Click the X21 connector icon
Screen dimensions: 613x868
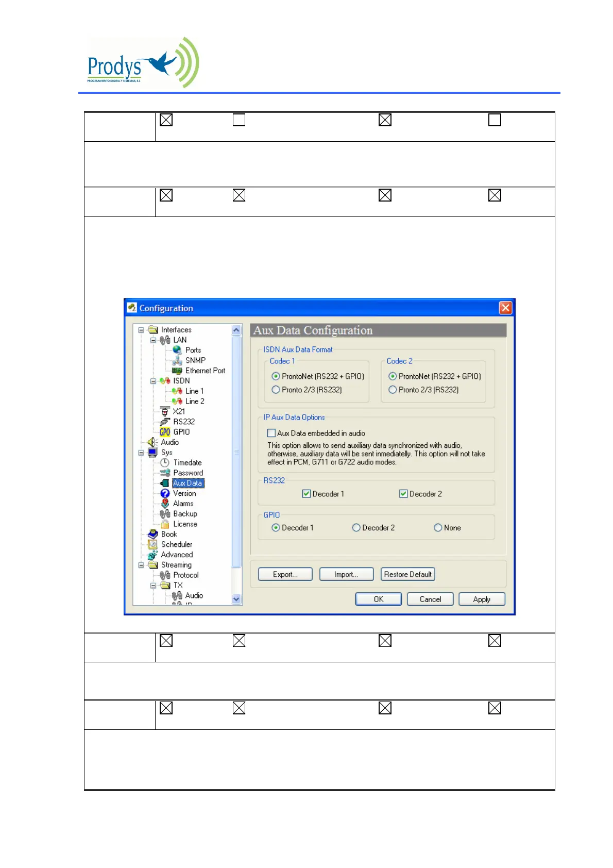click(x=165, y=411)
